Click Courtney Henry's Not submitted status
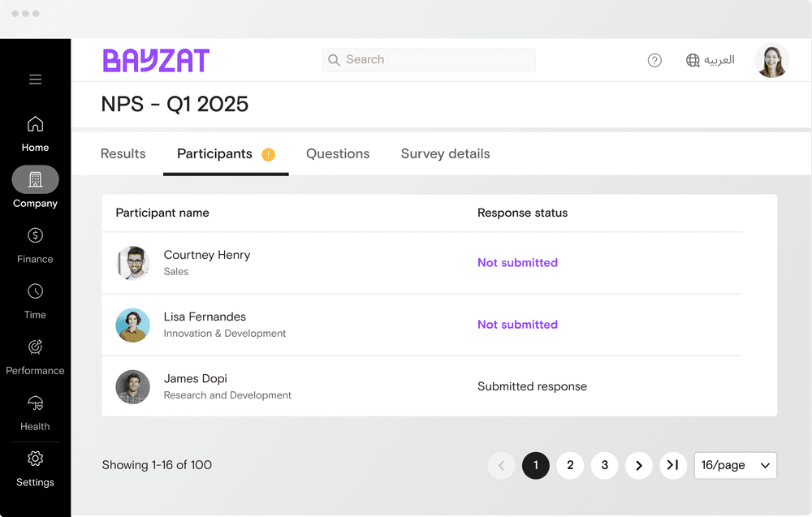Viewport: 812px width, 517px height. point(517,263)
